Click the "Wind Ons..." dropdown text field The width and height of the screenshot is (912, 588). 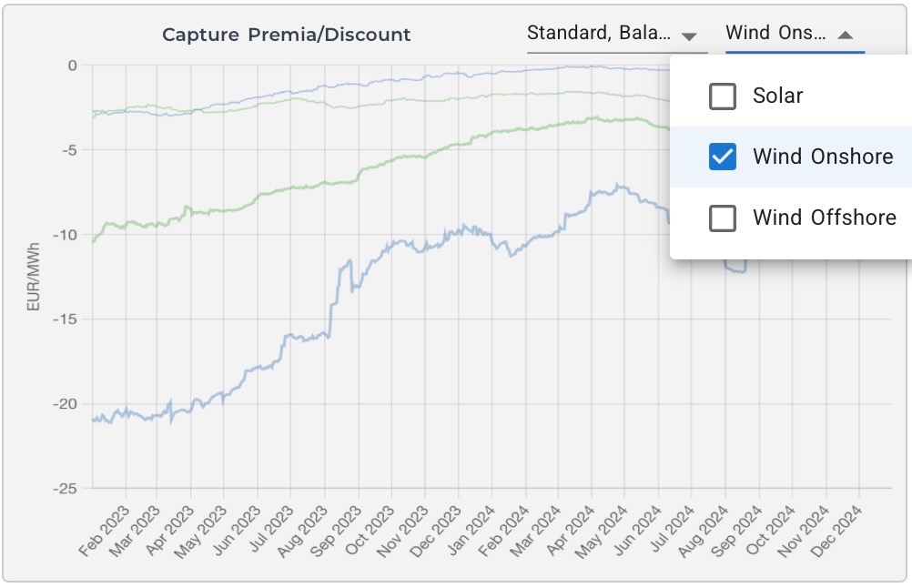click(775, 35)
